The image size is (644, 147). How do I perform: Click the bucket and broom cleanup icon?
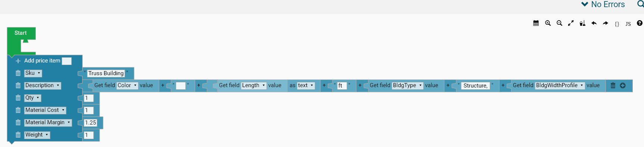pyautogui.click(x=582, y=23)
